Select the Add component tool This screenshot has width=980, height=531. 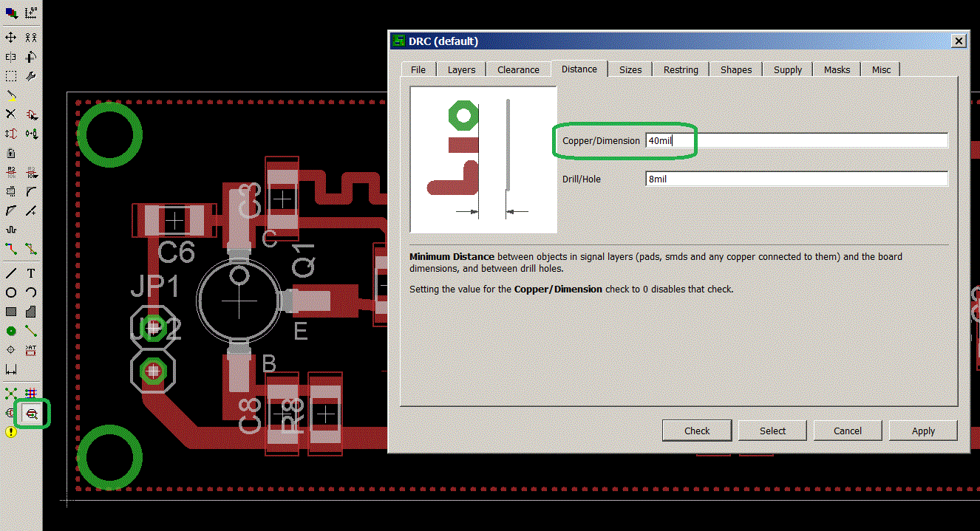point(31,114)
